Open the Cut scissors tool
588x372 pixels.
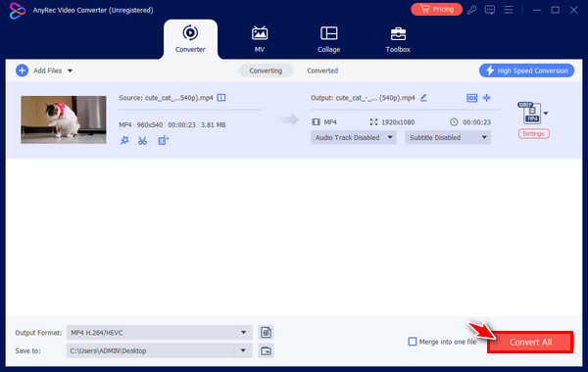(142, 141)
